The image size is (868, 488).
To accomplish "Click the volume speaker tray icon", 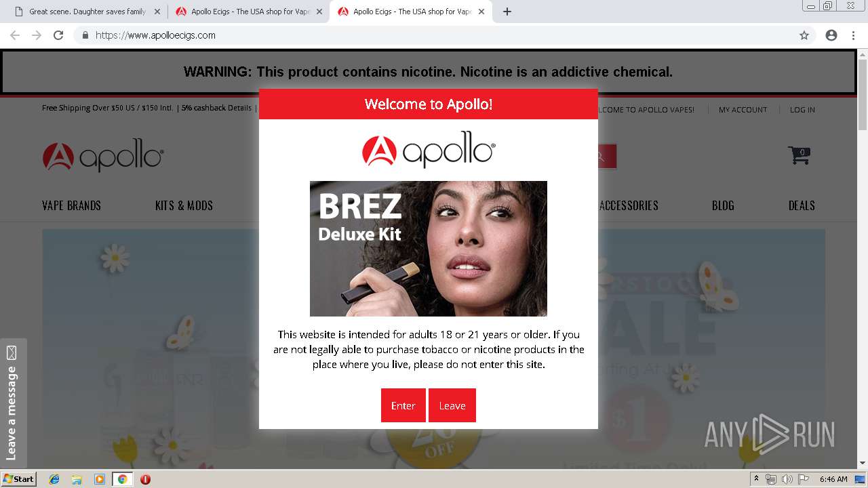I will (787, 479).
